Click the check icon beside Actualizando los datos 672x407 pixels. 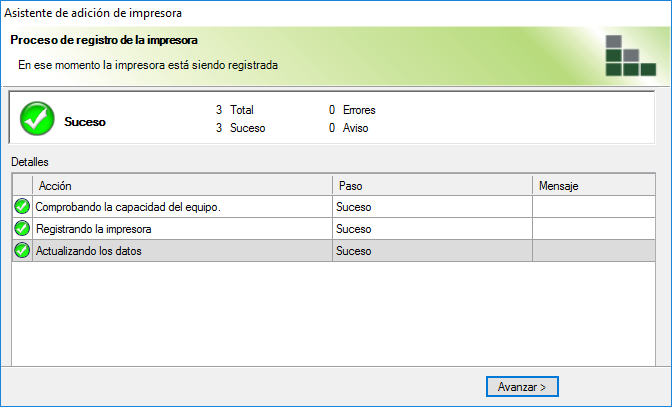(x=22, y=250)
